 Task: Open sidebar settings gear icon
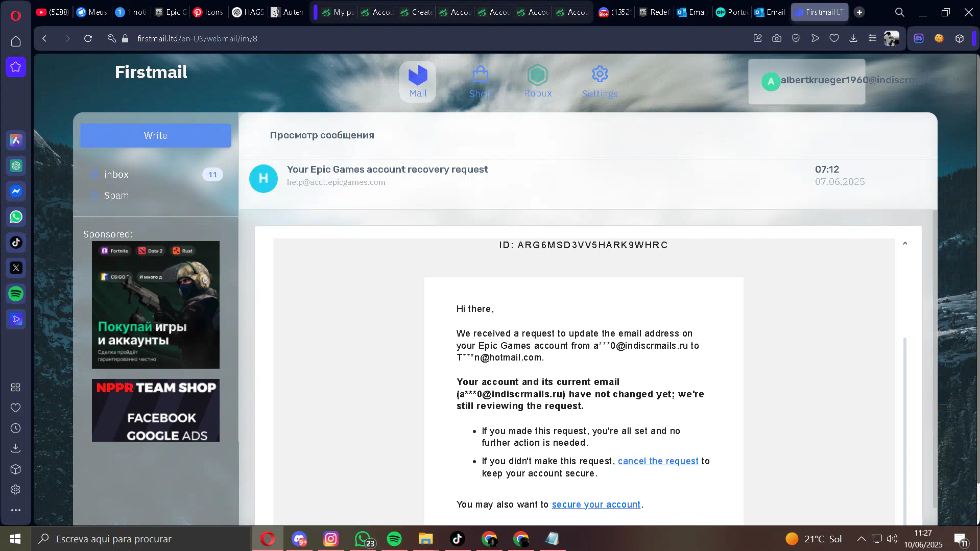16,490
